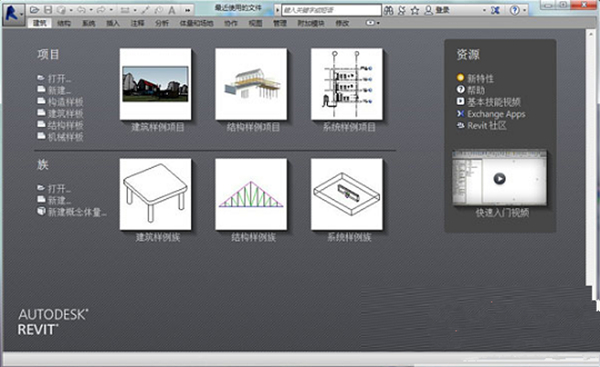600x367 pixels.
Task: Click the keyword search input field
Action: [331, 10]
